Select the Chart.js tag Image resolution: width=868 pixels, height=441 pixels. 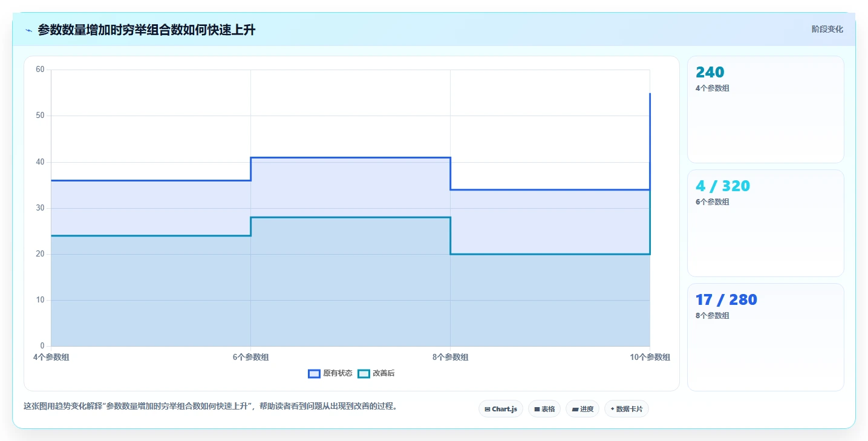click(501, 409)
